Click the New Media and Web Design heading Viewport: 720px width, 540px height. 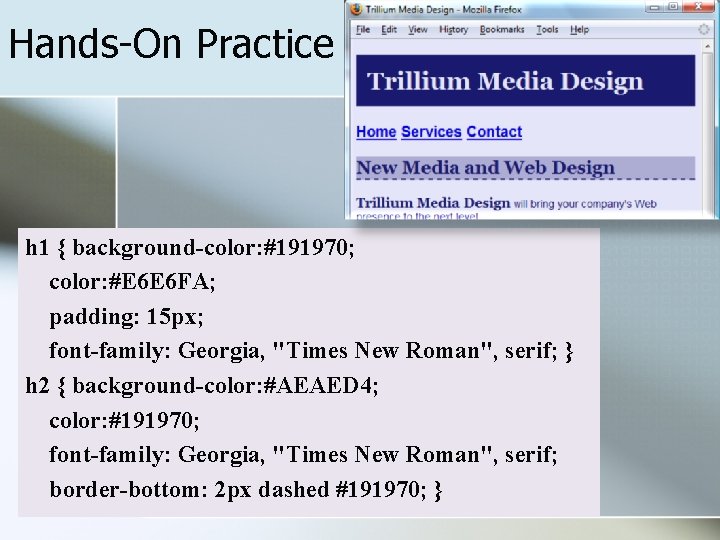[485, 168]
